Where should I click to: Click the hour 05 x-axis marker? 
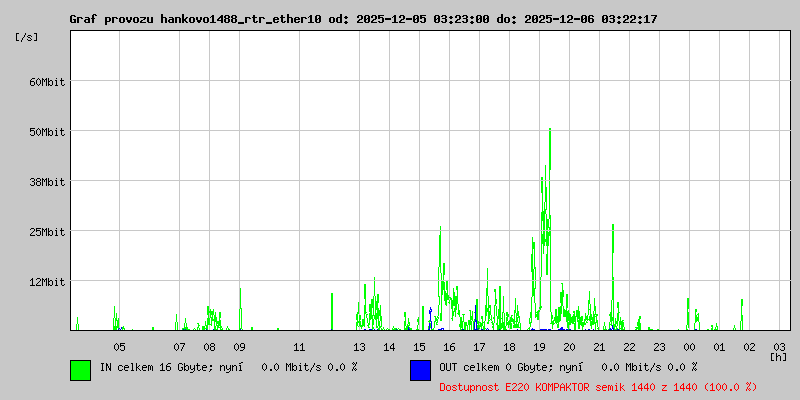coord(119,346)
